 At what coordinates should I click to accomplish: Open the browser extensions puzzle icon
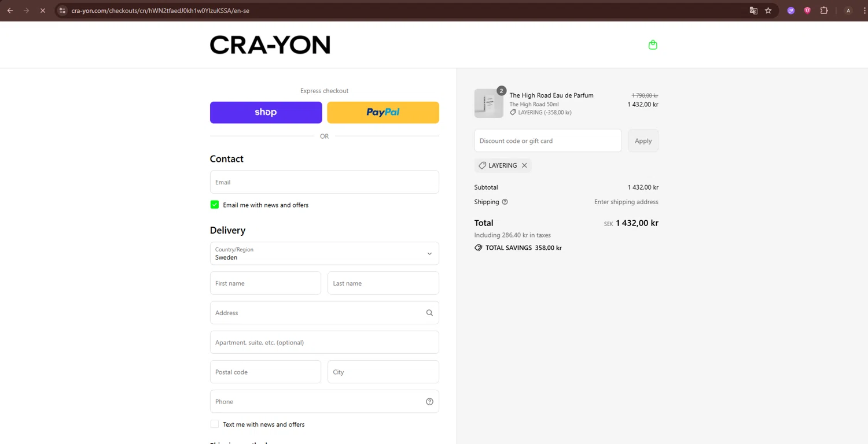pos(824,10)
